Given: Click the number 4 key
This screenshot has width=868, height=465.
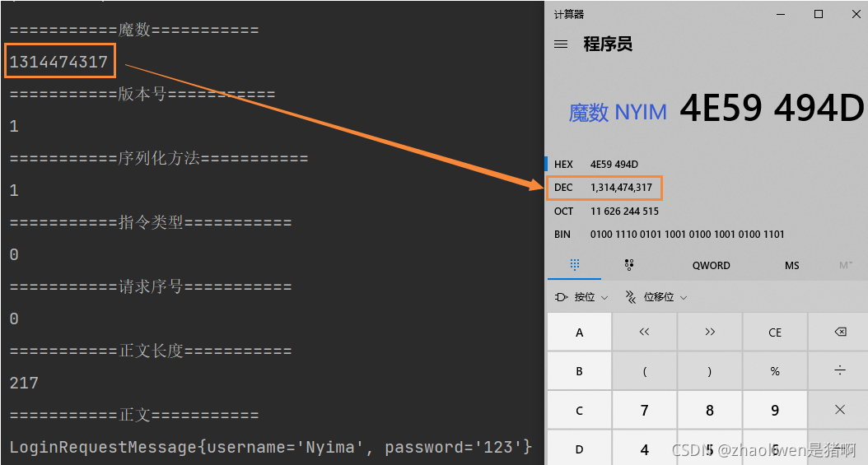Looking at the screenshot, I should click(x=644, y=448).
